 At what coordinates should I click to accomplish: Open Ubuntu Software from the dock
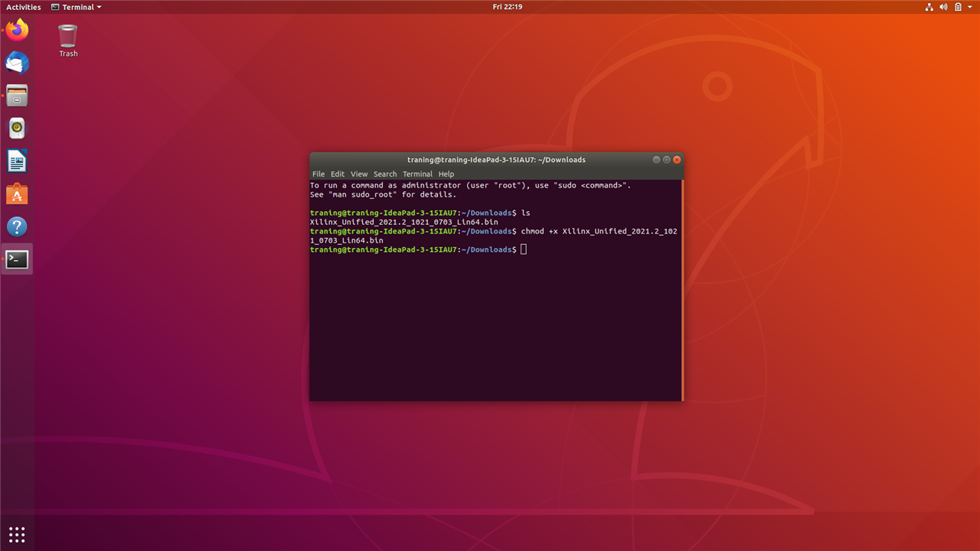pos(17,194)
